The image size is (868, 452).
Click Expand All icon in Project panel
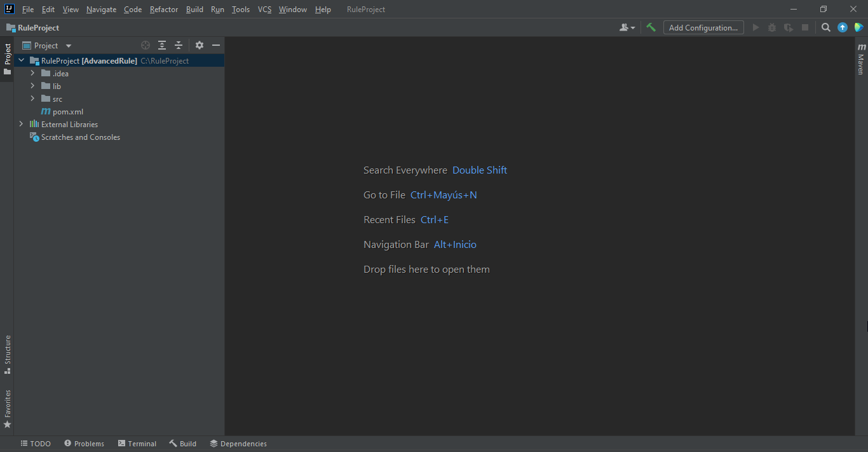pos(162,45)
